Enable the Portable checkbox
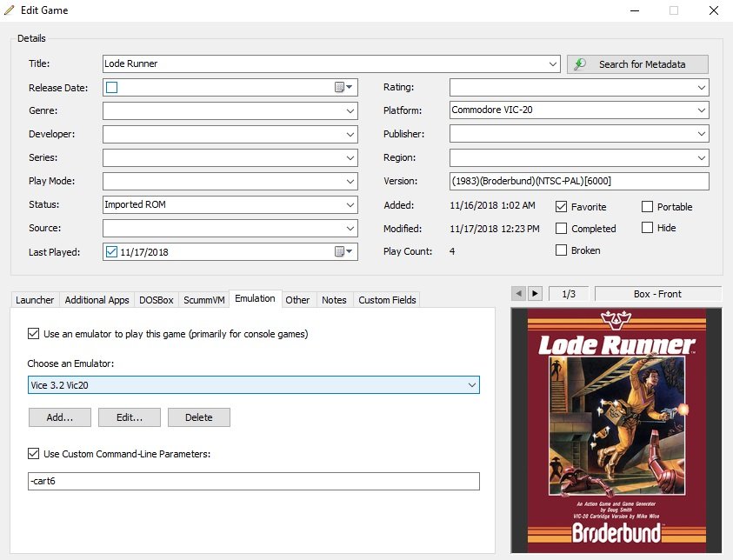The width and height of the screenshot is (733, 560). pyautogui.click(x=647, y=207)
